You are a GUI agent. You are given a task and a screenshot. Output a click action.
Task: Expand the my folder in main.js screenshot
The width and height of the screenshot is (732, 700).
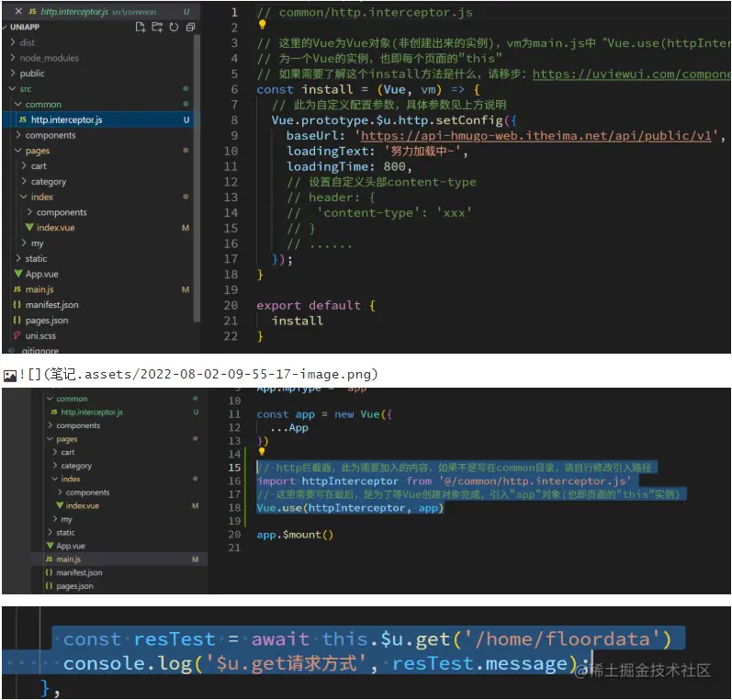[55, 519]
